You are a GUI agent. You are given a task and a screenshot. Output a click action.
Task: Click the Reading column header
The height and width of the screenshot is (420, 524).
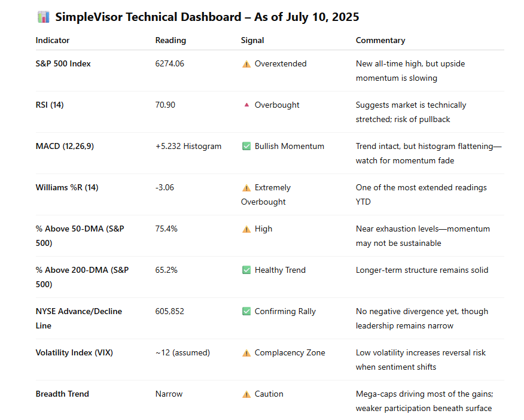click(170, 41)
